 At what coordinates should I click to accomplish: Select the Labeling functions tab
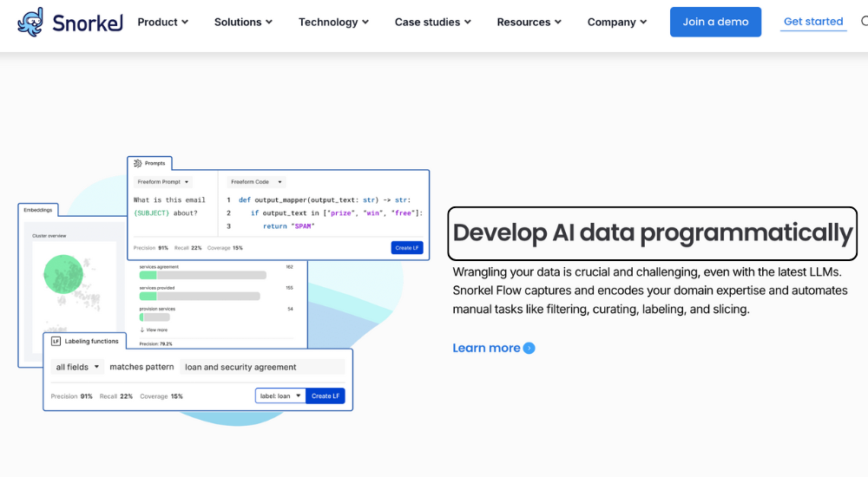pos(85,342)
